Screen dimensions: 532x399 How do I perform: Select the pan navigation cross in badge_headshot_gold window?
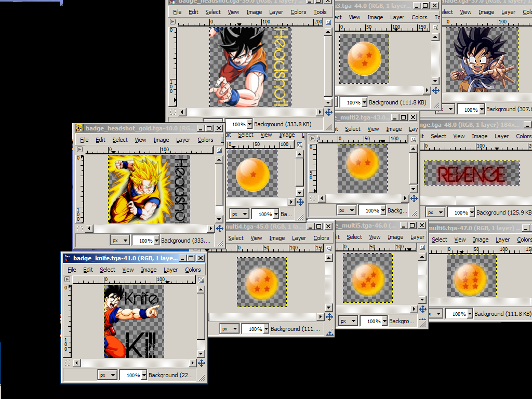coord(219,229)
